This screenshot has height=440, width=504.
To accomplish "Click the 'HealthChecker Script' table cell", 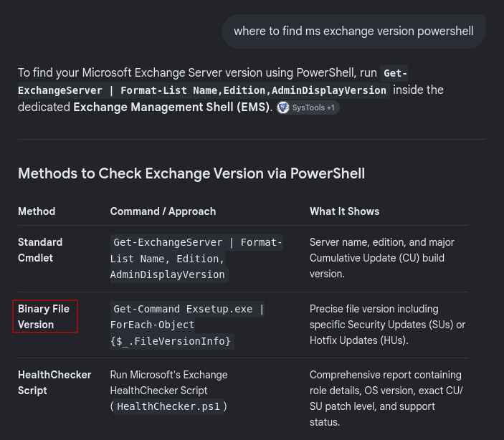I will pyautogui.click(x=54, y=383).
